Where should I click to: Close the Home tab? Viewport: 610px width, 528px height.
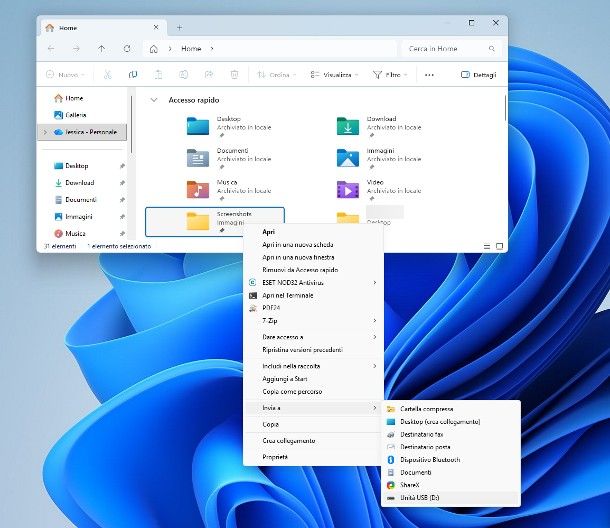click(156, 27)
